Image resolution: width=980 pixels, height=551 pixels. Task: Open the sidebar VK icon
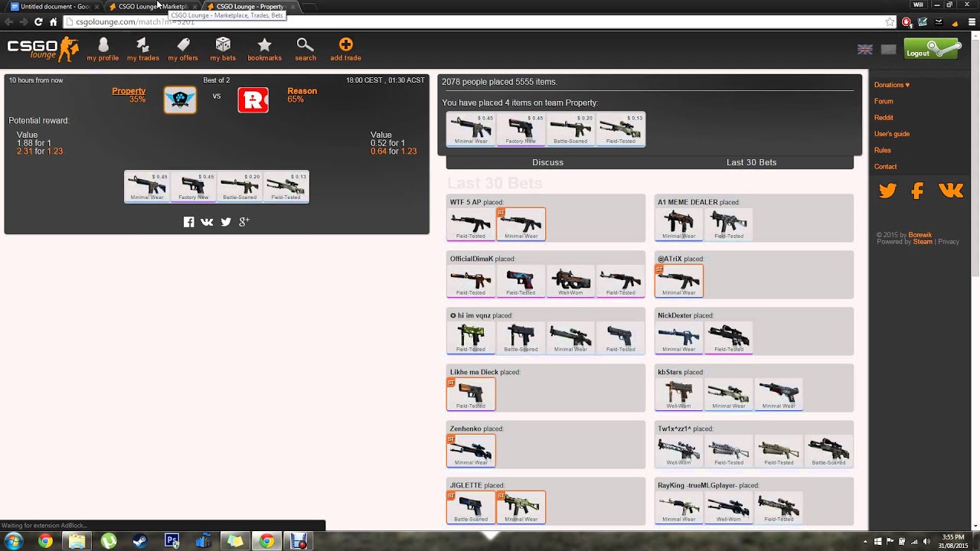(951, 191)
